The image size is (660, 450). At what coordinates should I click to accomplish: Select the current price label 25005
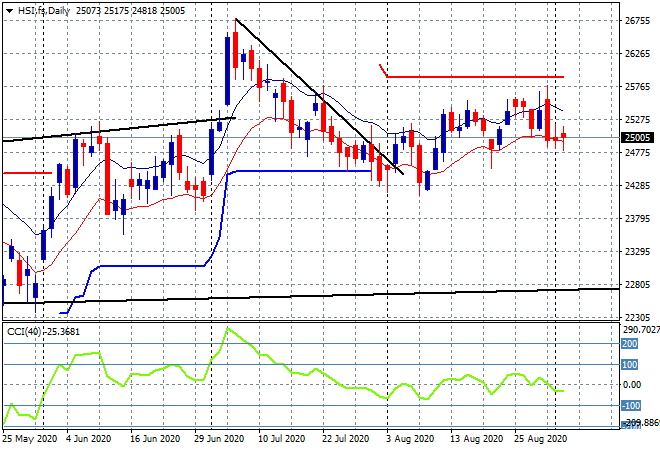pyautogui.click(x=637, y=138)
